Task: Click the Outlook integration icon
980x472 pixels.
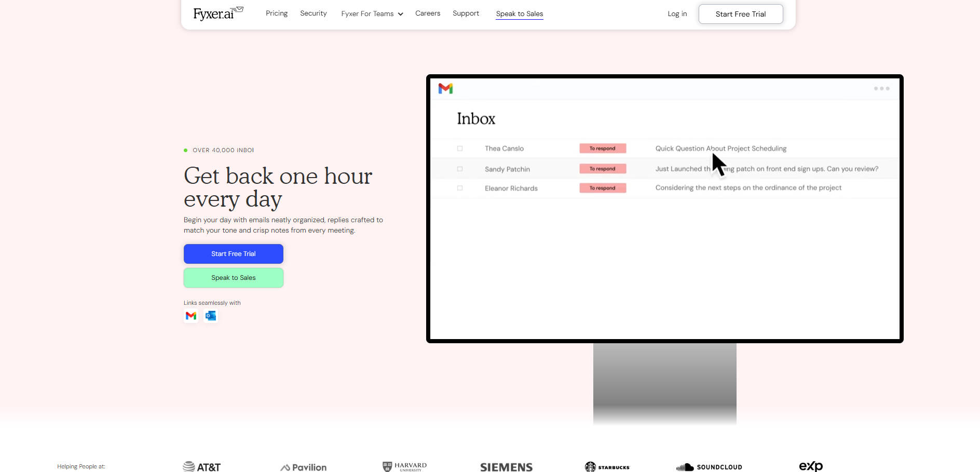Action: click(211, 316)
